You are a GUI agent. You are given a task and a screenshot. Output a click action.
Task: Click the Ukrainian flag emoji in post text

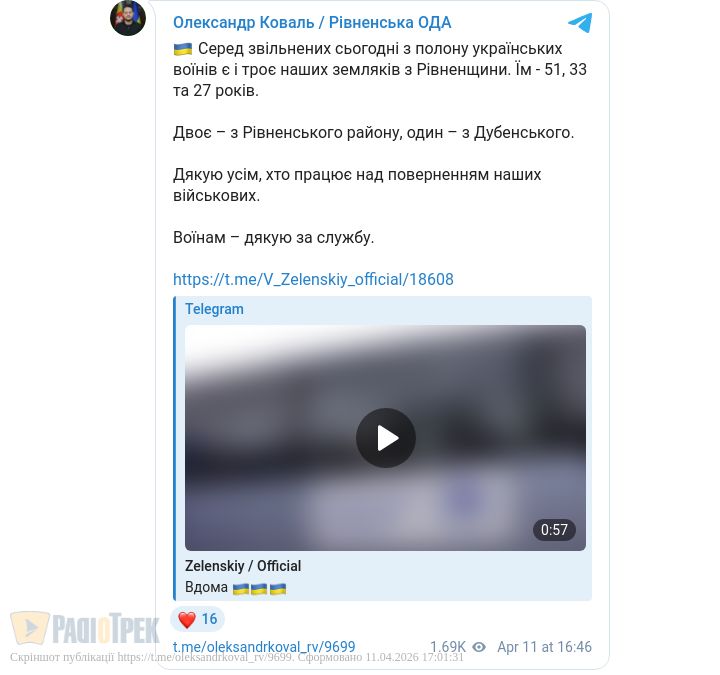(183, 49)
